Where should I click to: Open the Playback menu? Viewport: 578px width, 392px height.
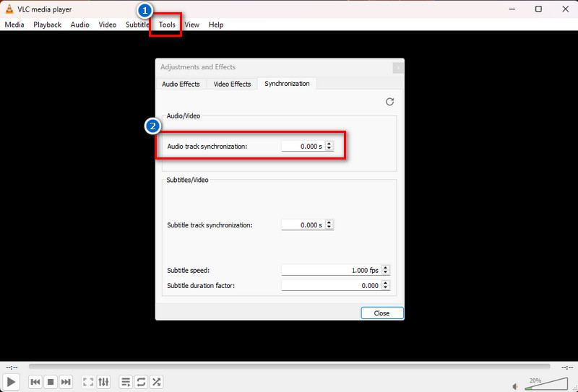click(47, 25)
